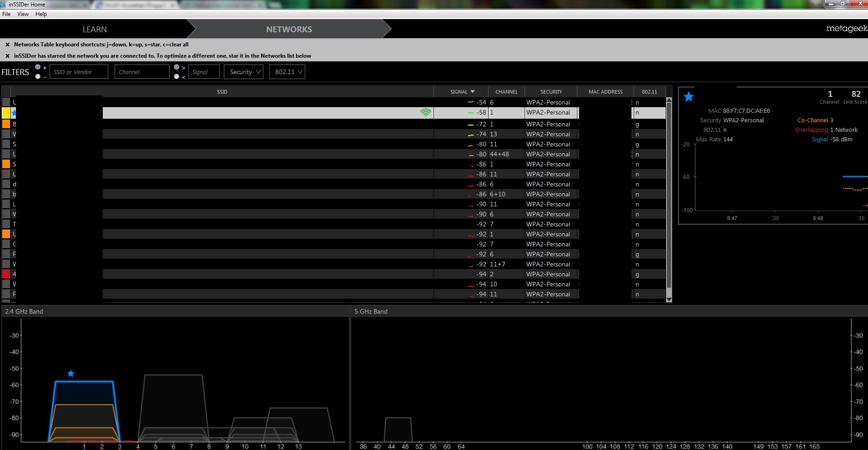Viewport: 868px width, 450px height.
Task: Click the signal value '-90' in the channel 11 row
Action: pyautogui.click(x=481, y=204)
